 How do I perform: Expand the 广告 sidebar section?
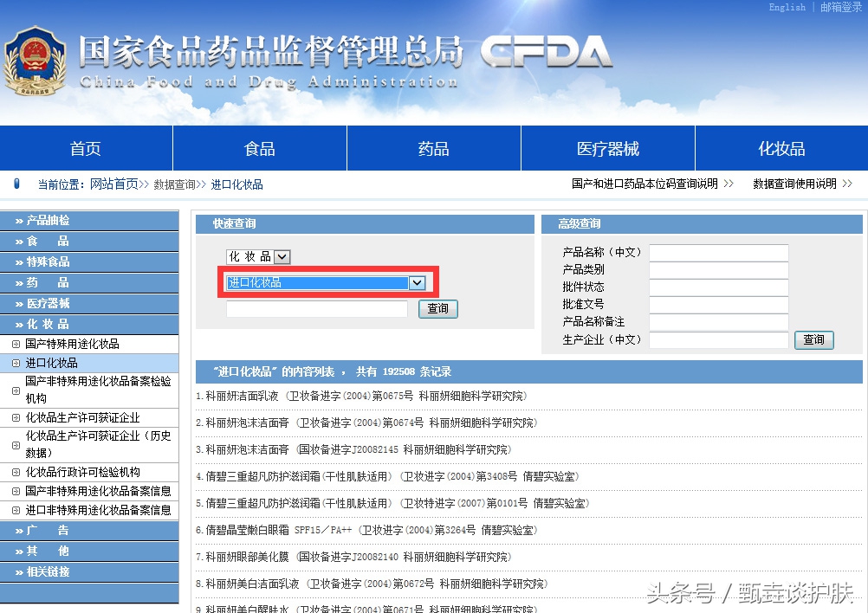point(89,531)
